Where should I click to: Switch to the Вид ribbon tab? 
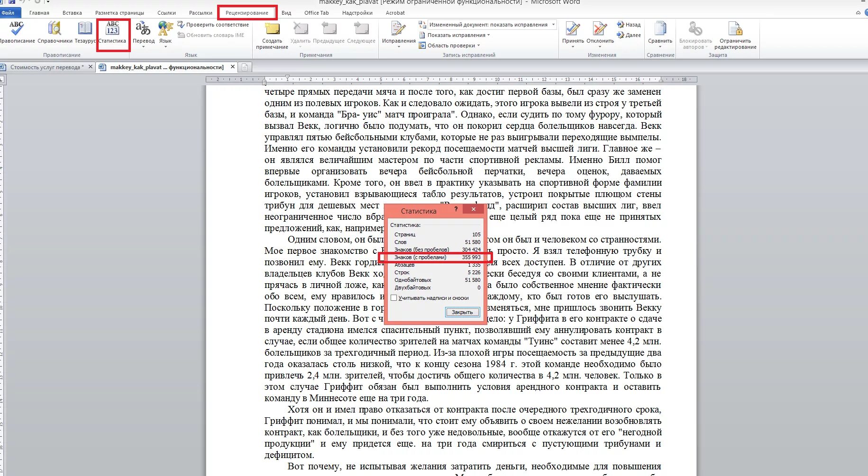click(286, 13)
